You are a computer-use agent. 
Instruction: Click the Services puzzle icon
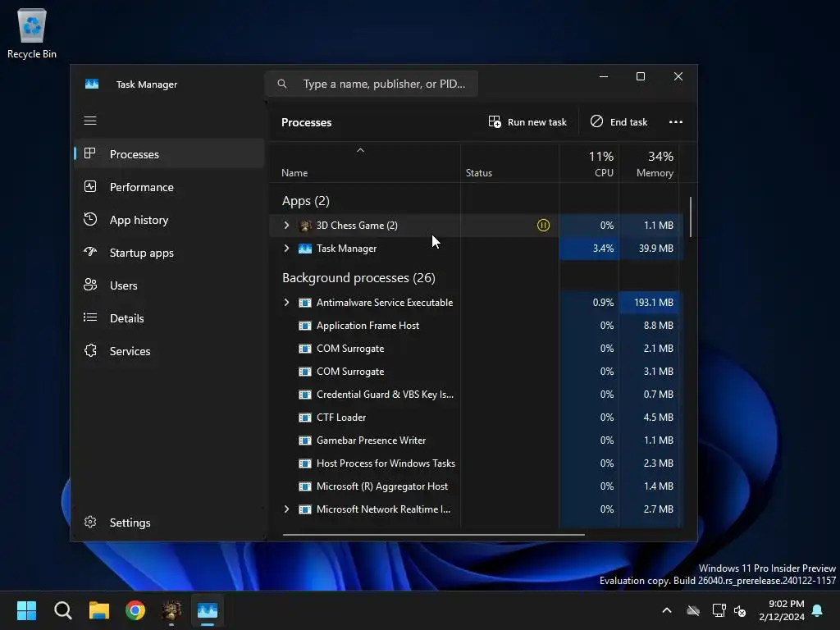(90, 350)
